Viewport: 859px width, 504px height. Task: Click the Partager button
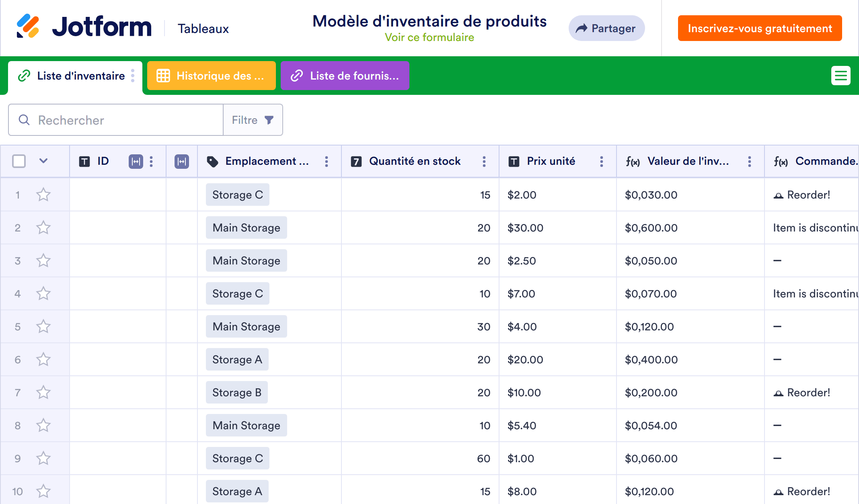(x=606, y=28)
